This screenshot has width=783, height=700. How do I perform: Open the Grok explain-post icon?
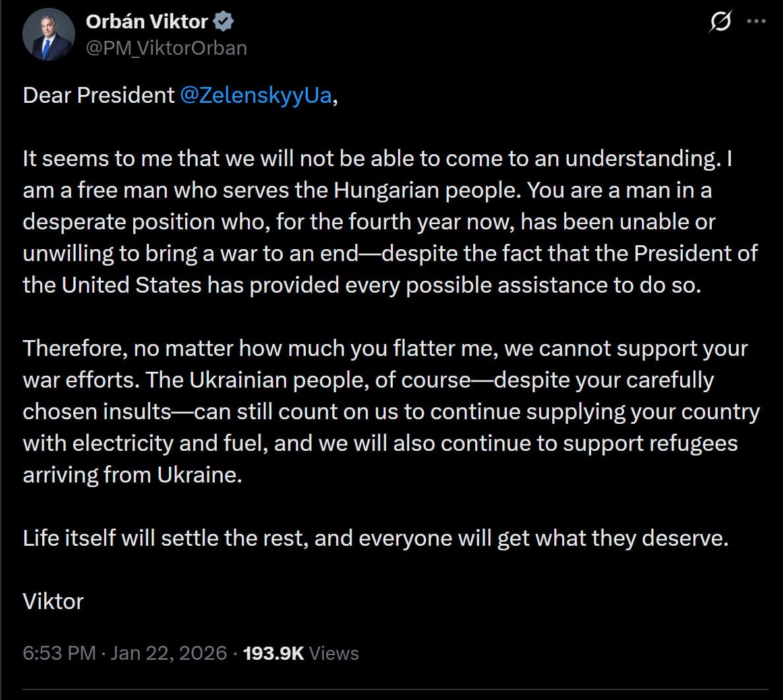point(720,22)
